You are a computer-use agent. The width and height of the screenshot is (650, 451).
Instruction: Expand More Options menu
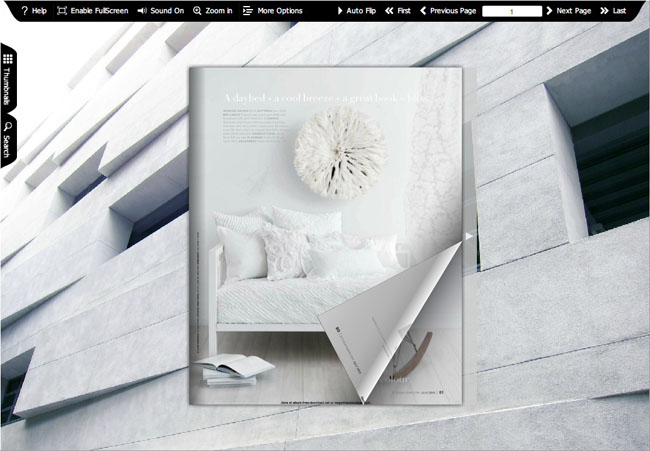(x=272, y=11)
